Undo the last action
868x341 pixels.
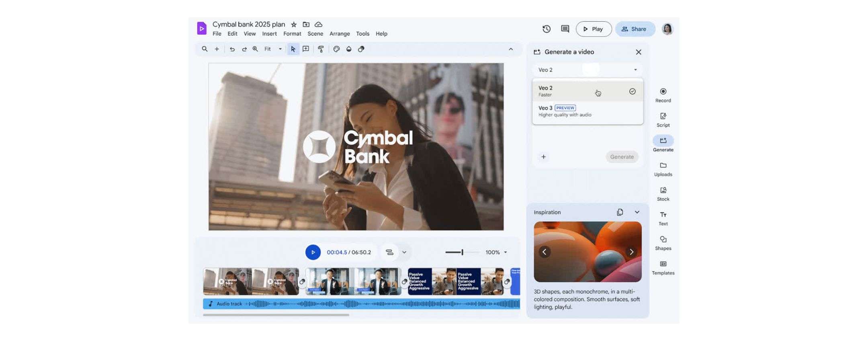tap(232, 49)
